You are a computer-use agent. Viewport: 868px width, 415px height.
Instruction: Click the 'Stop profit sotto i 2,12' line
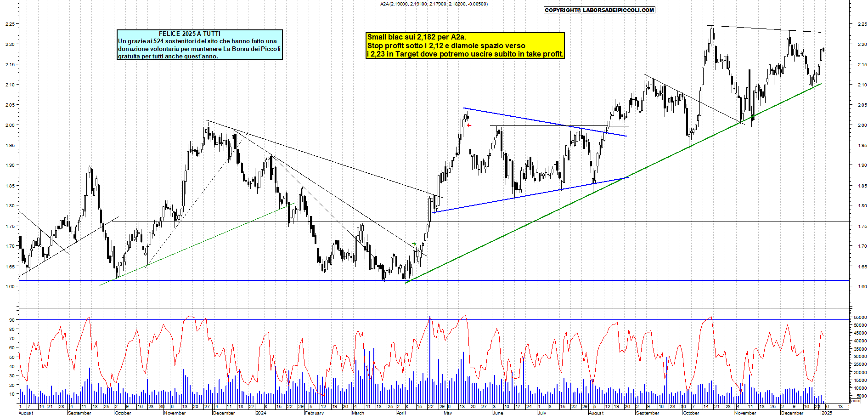446,45
